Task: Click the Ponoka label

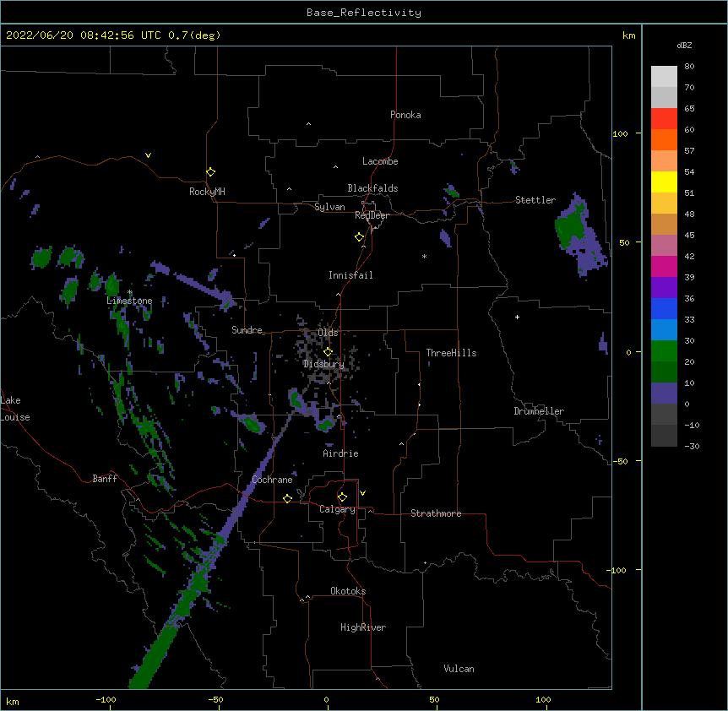Action: coord(405,115)
